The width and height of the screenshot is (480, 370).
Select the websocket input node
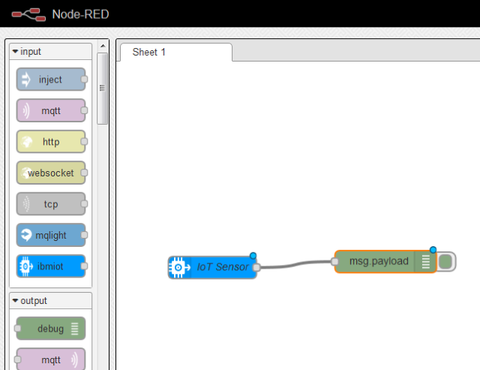coord(51,173)
